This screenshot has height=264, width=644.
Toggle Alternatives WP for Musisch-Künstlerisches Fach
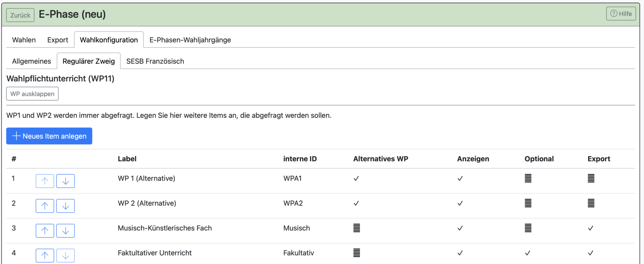[356, 228]
